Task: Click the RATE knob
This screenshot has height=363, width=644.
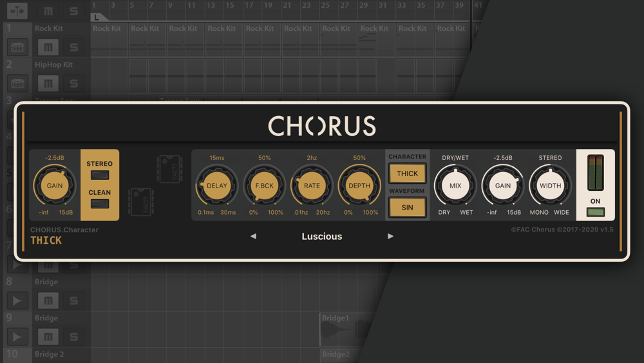Action: pyautogui.click(x=312, y=186)
